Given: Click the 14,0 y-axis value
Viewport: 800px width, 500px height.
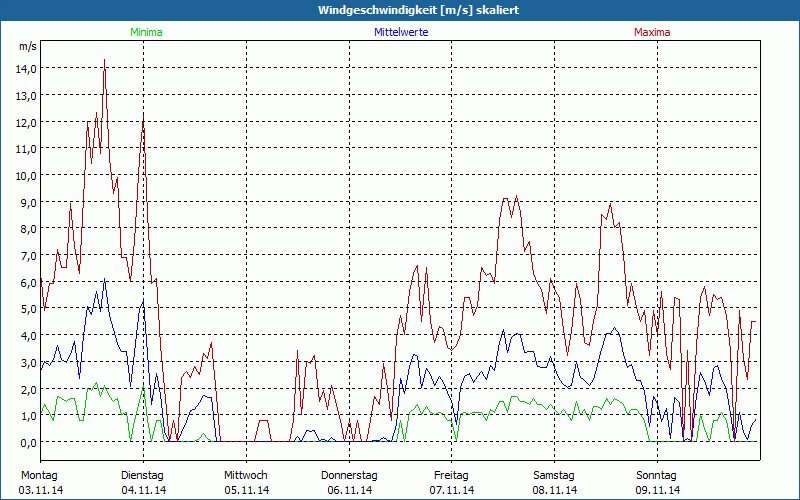Looking at the screenshot, I should [26, 68].
